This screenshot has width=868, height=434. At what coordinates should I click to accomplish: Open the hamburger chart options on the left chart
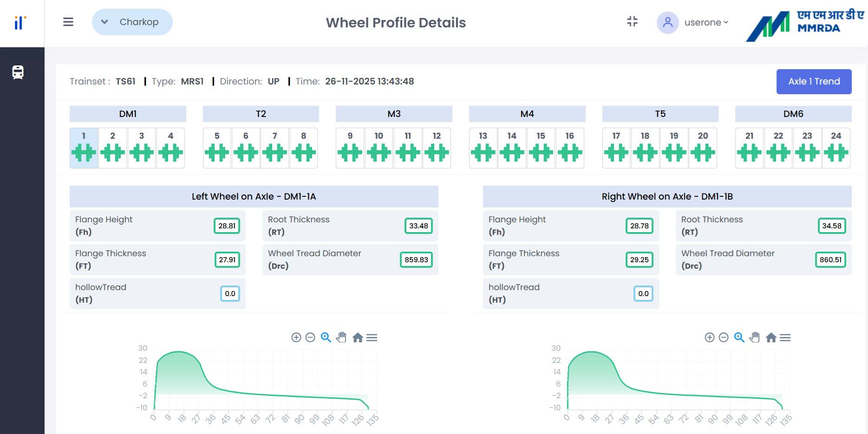tap(372, 337)
